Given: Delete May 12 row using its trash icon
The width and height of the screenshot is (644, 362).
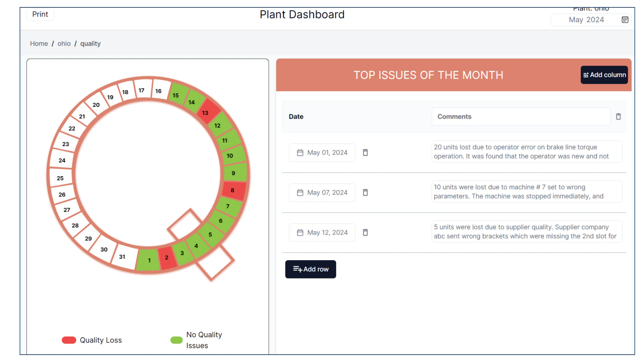Looking at the screenshot, I should point(365,232).
